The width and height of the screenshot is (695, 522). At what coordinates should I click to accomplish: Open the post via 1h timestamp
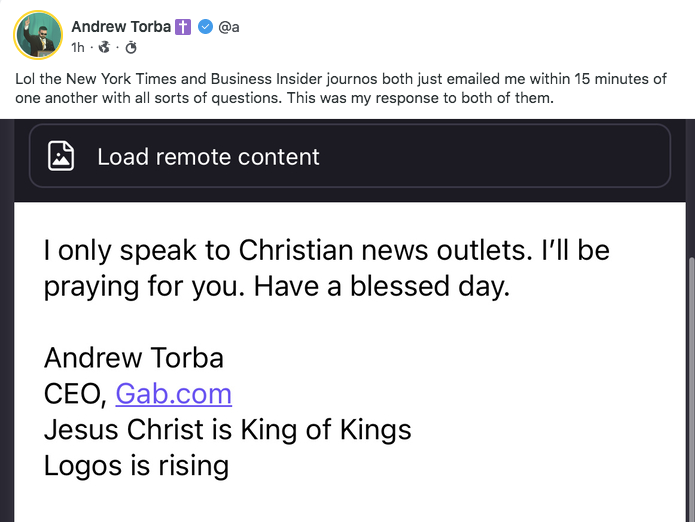coord(78,47)
